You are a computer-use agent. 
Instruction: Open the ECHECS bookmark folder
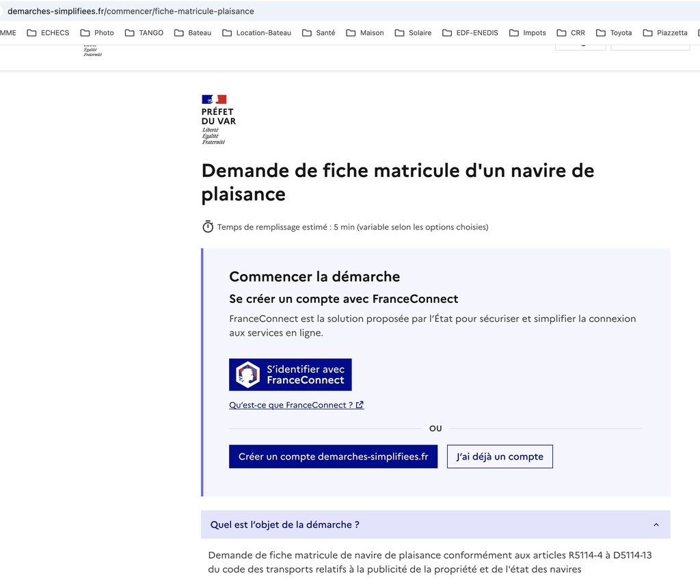tap(49, 33)
